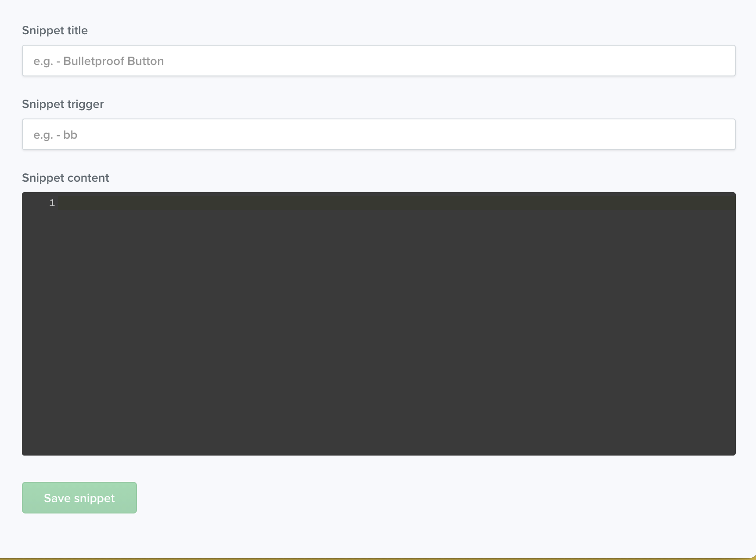Click the "Snippet trigger" label
Screen dimensions: 756x560
[63, 104]
